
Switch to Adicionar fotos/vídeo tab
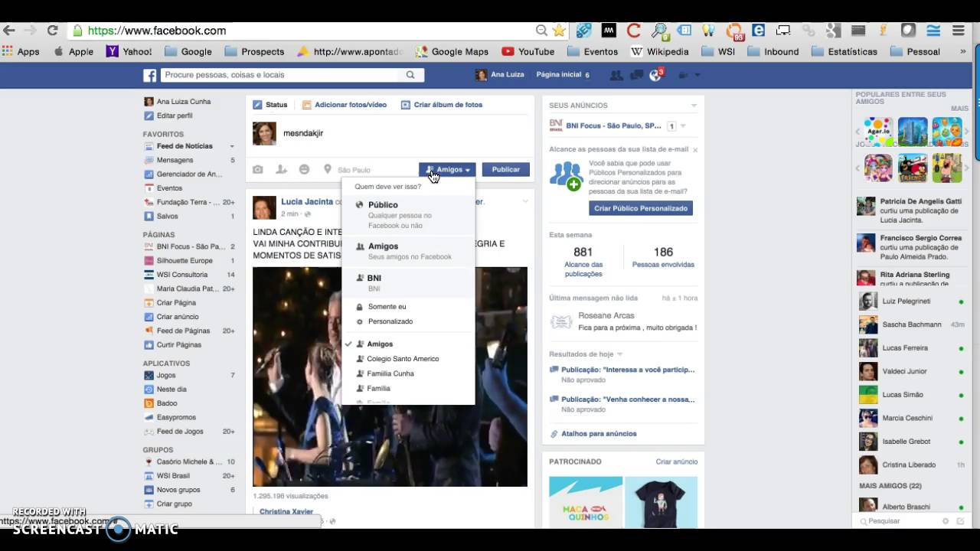tap(344, 105)
